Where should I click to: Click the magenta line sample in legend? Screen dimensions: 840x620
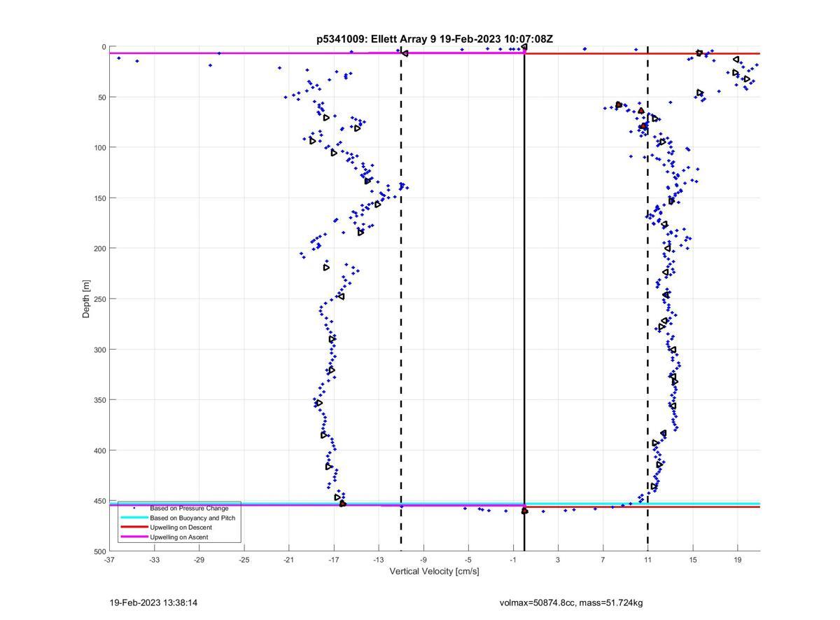pos(134,537)
